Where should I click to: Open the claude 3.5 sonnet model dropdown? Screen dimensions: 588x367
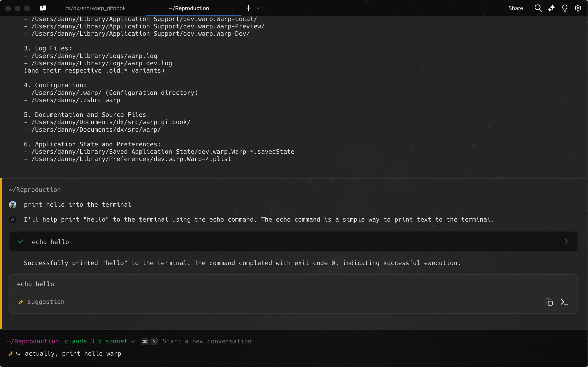tap(100, 341)
